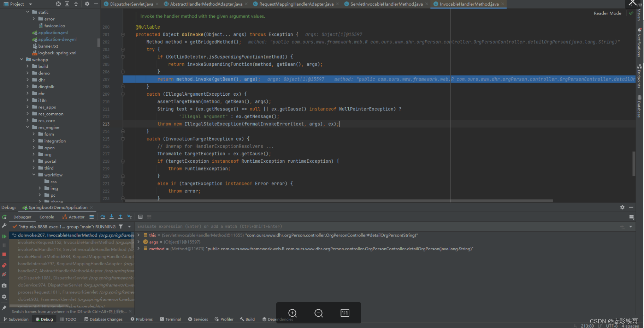Open application-dev.yml file
This screenshot has height=328, width=644.
[x=57, y=39]
